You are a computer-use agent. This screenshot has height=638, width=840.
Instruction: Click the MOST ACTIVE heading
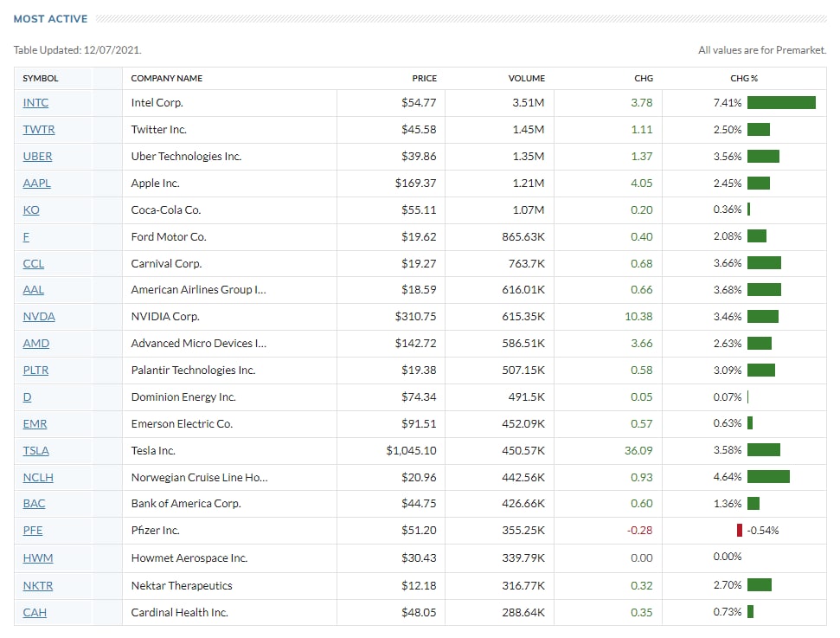50,19
